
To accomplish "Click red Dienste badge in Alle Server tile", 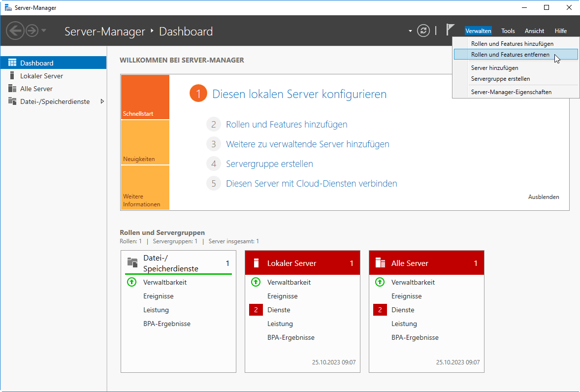I will 380,310.
